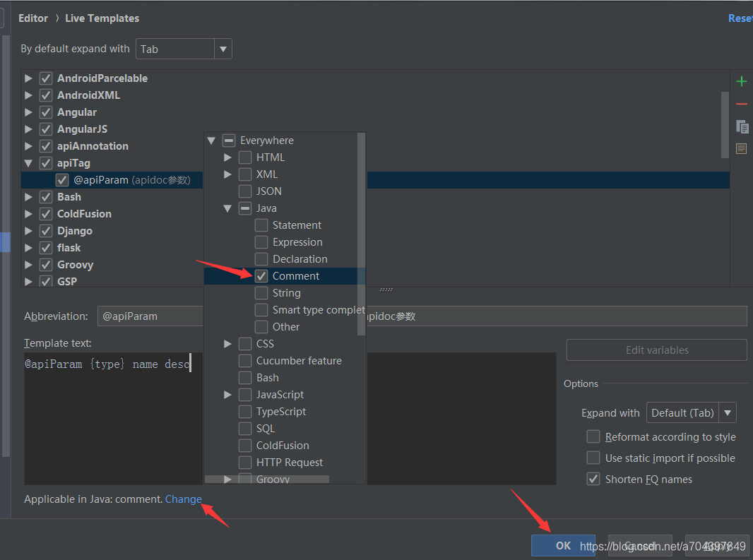Expand the AndroidParcelable group
Image resolution: width=753 pixels, height=560 pixels.
tap(28, 78)
